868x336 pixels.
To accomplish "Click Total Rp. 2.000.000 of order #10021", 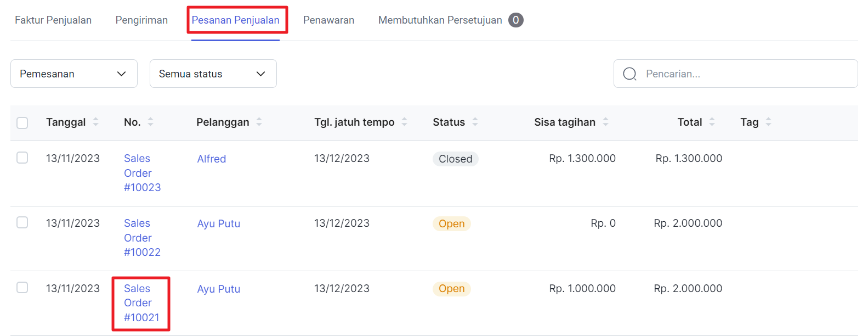I will coord(688,288).
